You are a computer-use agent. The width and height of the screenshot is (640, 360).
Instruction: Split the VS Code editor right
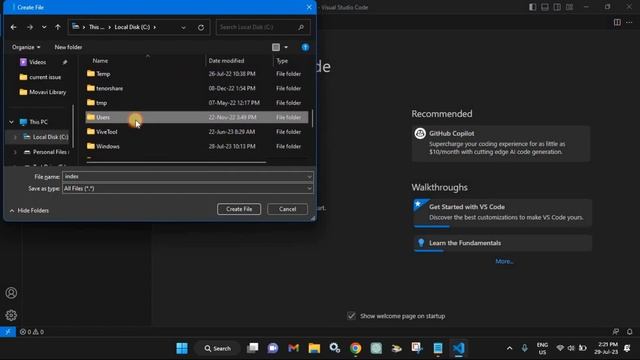tap(617, 22)
